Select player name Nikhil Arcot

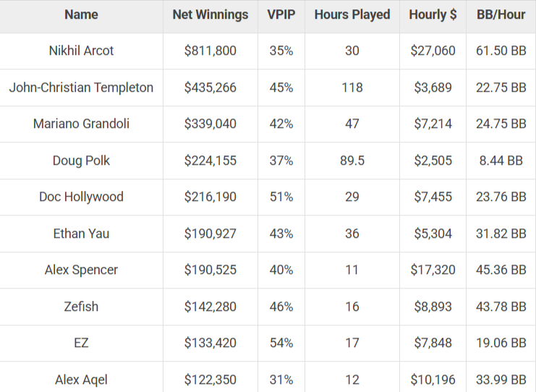pos(81,51)
